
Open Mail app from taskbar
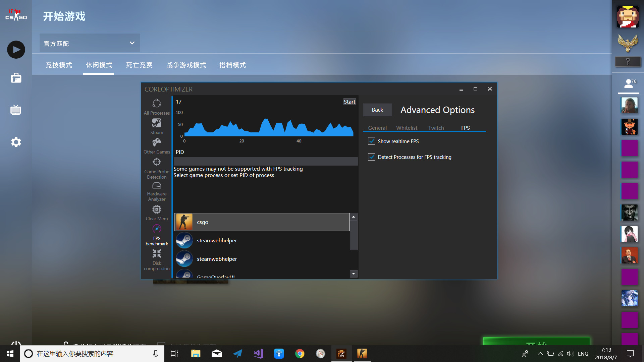click(x=217, y=354)
